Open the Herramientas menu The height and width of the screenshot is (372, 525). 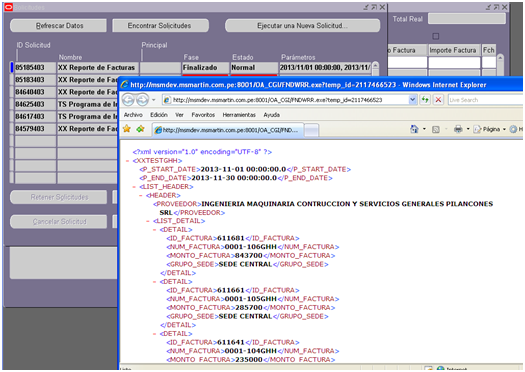tap(239, 115)
